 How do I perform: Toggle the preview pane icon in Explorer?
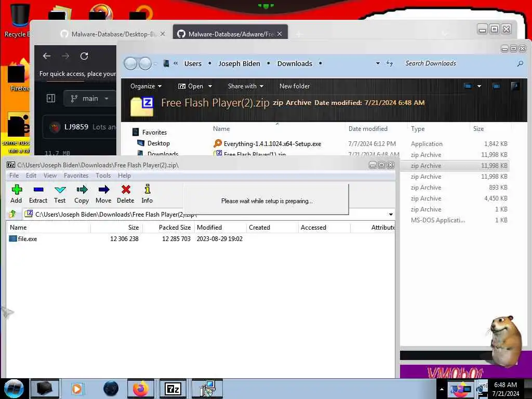(496, 86)
